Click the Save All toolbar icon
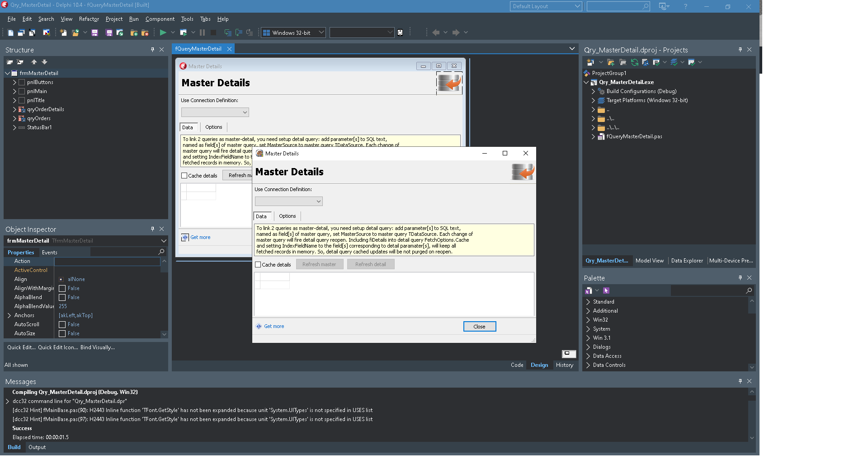 click(x=109, y=33)
